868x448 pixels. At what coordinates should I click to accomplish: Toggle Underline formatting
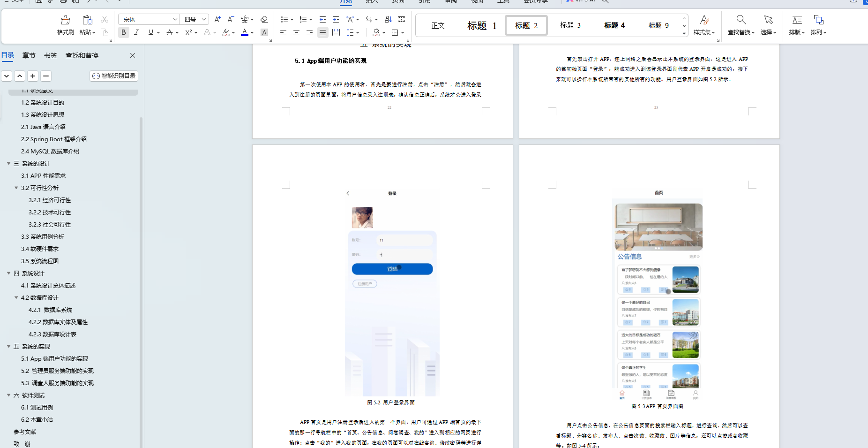click(150, 32)
